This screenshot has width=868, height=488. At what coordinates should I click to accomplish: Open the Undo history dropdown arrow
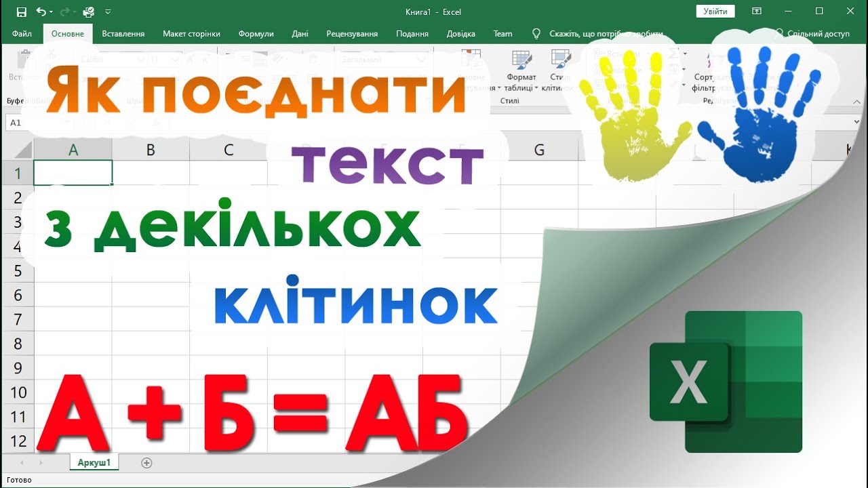52,12
